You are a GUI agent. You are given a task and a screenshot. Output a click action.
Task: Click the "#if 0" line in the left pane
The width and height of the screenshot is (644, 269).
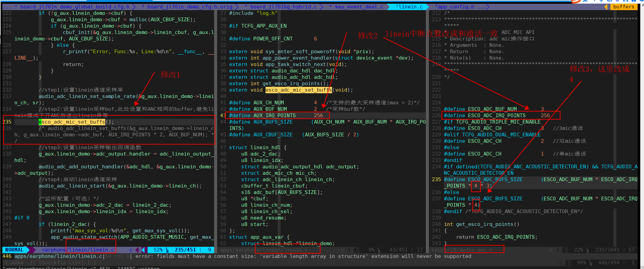[22, 218]
